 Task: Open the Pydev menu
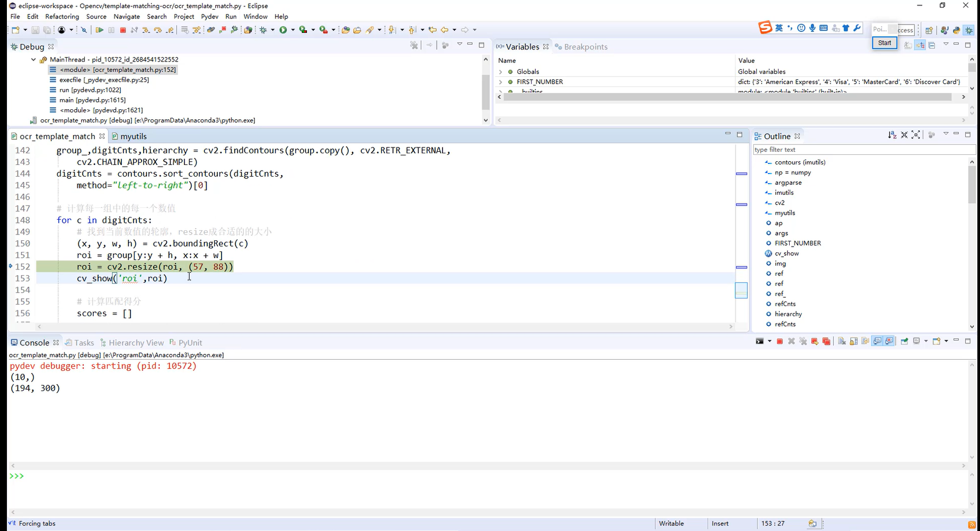[210, 16]
